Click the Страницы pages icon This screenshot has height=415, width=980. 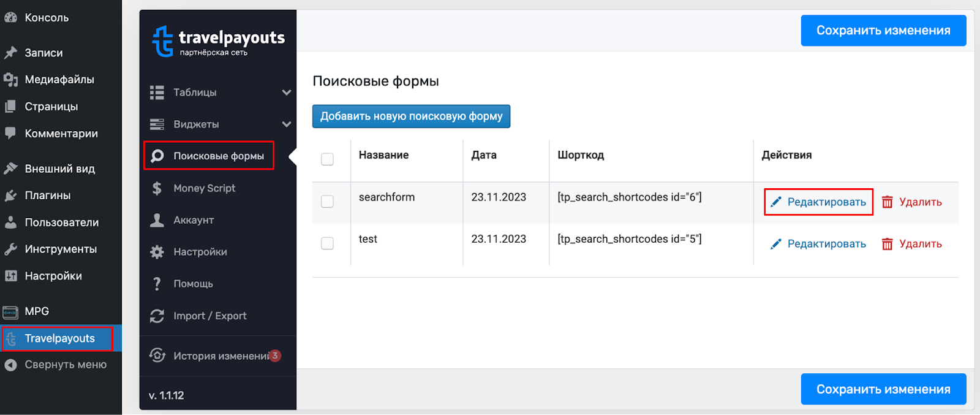[10, 107]
